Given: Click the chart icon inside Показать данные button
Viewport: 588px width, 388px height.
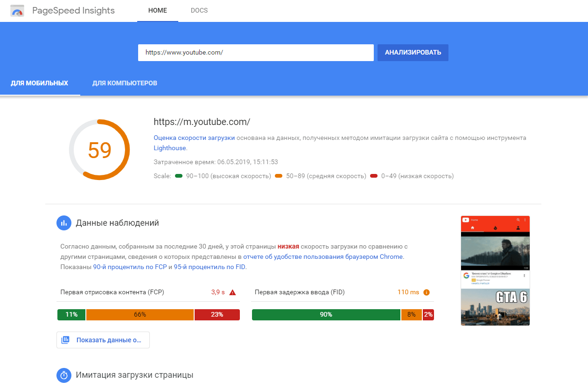Looking at the screenshot, I should (x=65, y=339).
